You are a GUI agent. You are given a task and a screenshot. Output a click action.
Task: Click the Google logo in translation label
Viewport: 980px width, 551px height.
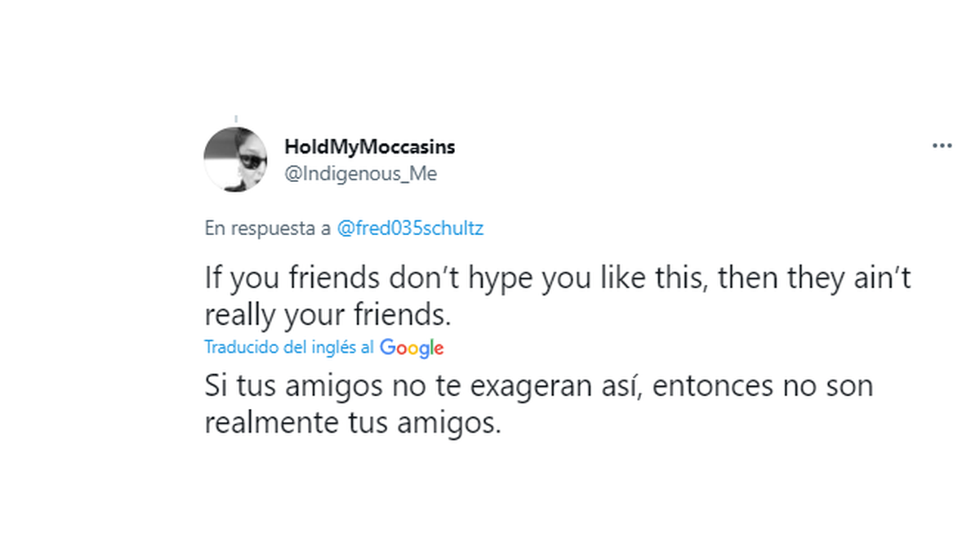[412, 348]
